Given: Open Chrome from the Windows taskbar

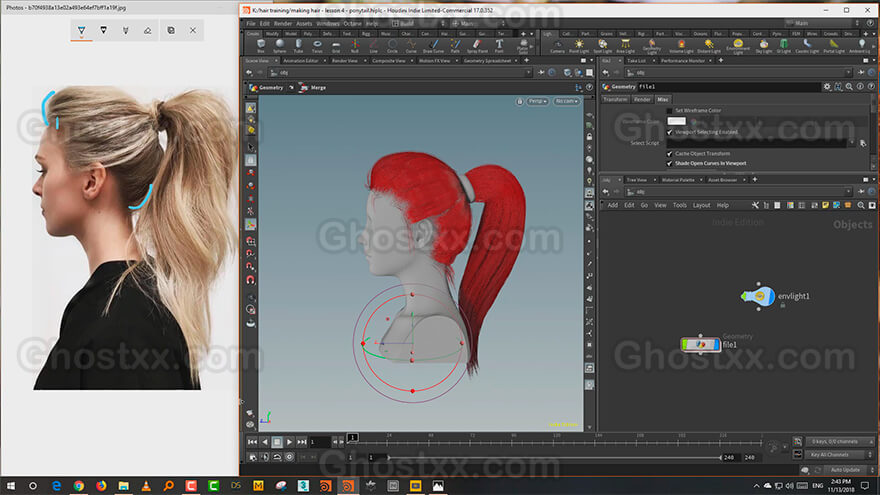Looking at the screenshot, I should pyautogui.click(x=79, y=486).
